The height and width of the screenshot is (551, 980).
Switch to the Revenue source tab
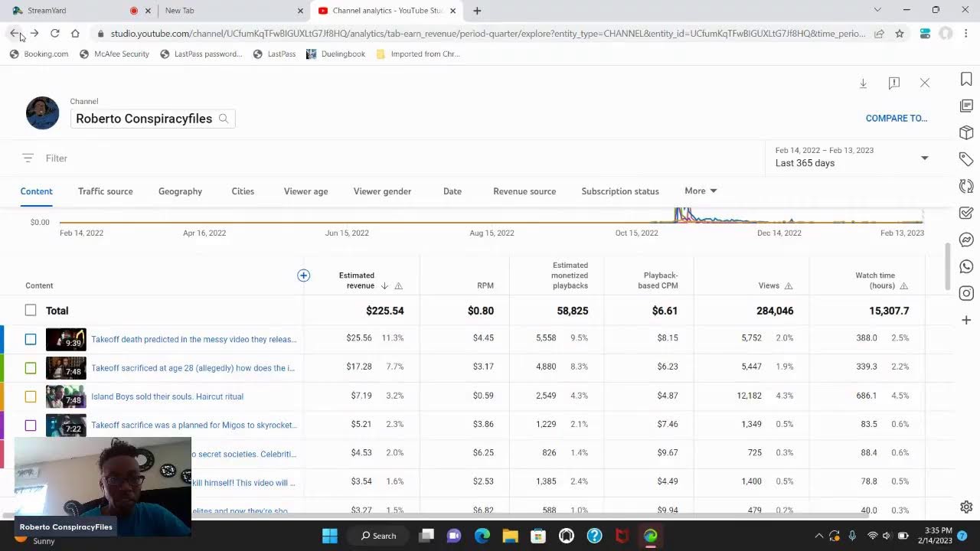pos(524,191)
